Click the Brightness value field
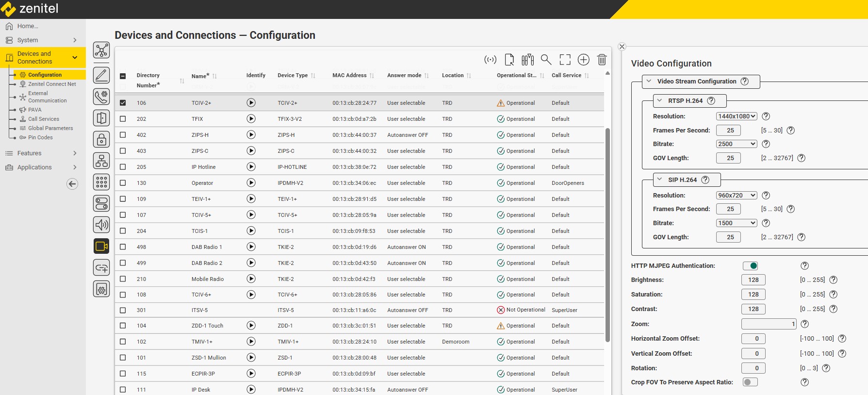Image resolution: width=868 pixels, height=395 pixels. point(753,280)
